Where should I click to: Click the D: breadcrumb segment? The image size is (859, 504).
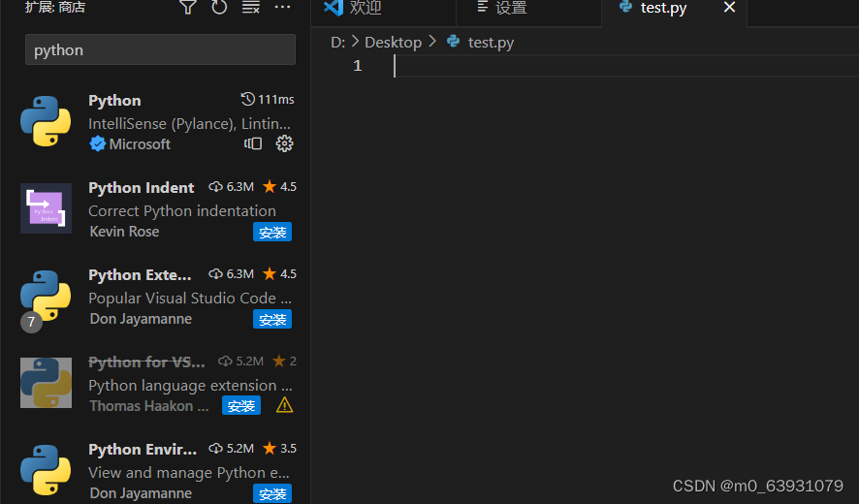click(338, 43)
